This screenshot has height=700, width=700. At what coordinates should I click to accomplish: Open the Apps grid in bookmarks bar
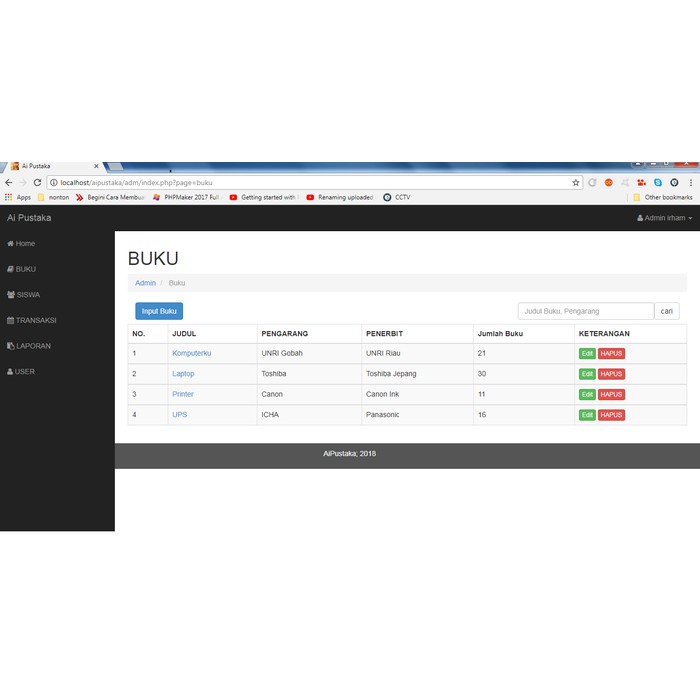(x=18, y=197)
